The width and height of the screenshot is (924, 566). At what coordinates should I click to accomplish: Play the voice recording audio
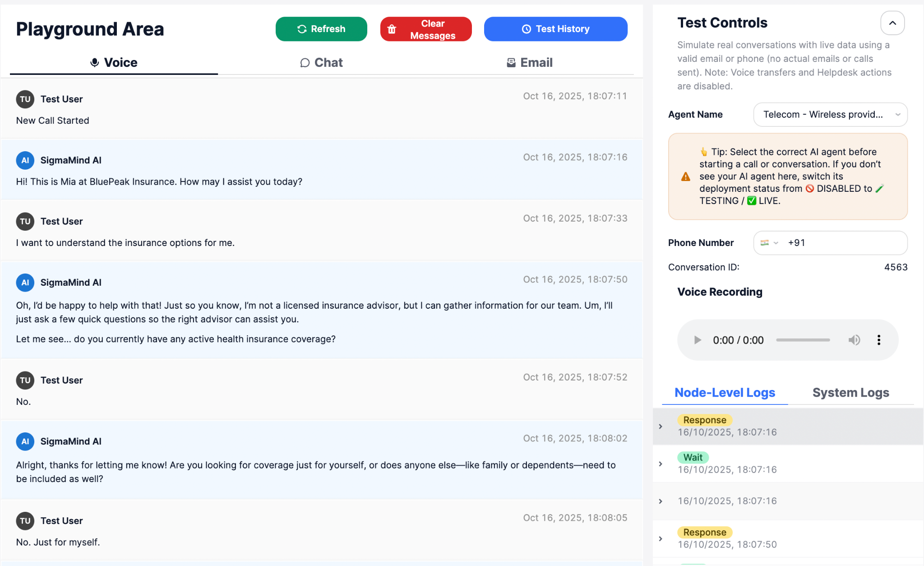pyautogui.click(x=698, y=340)
